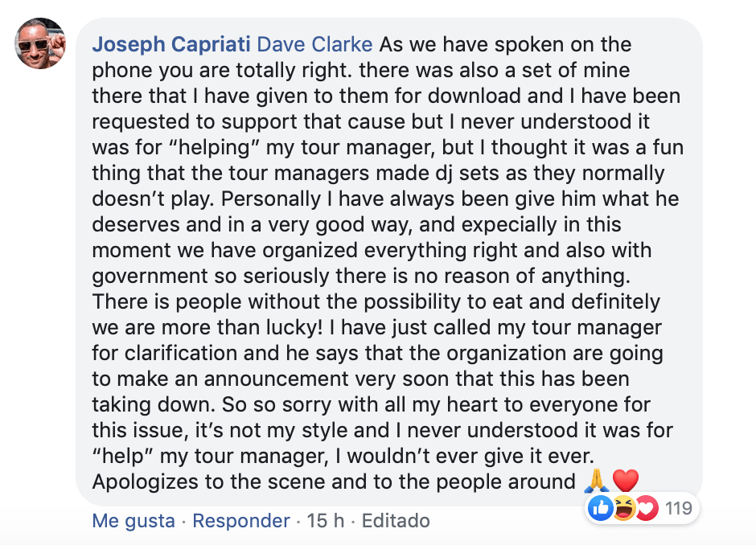Click the heart Love reaction icon
The width and height of the screenshot is (756, 545).
click(x=645, y=507)
